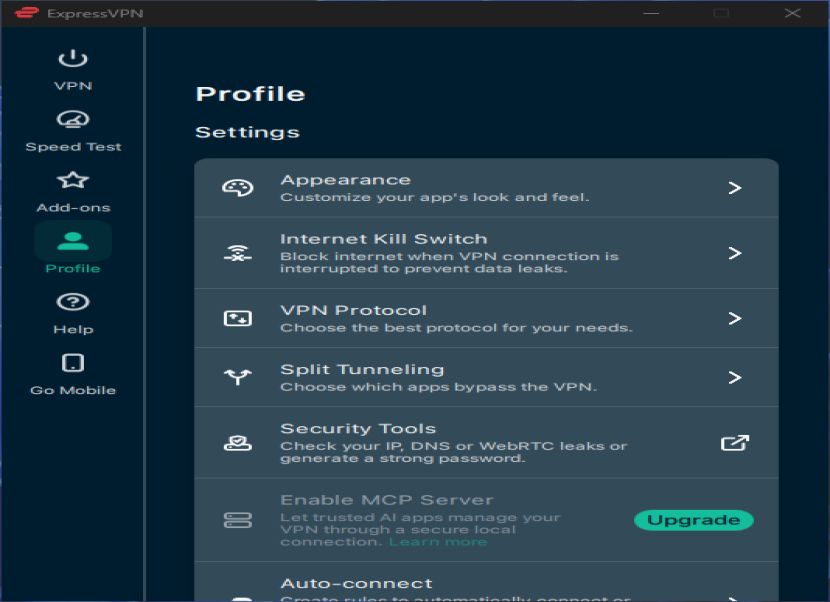
Task: Switch to Speed Test tab label
Action: click(x=73, y=147)
